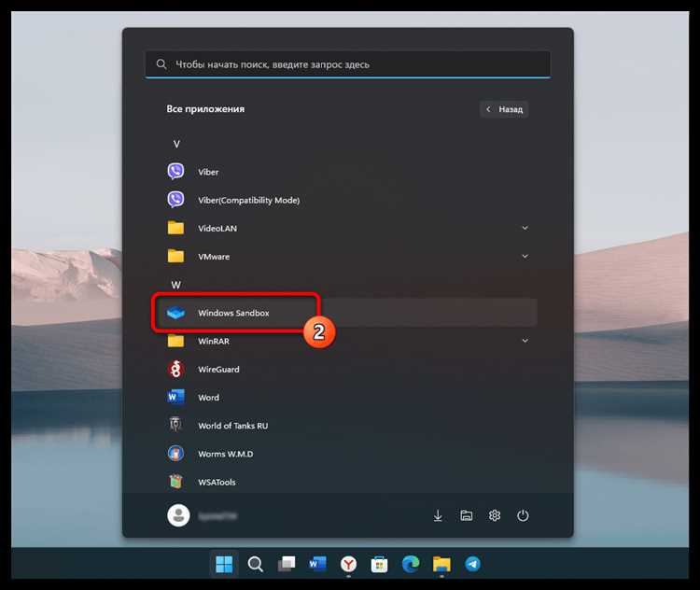Screen dimensions: 700x590
Task: Open File Explorer shortcut in Start footer
Action: coord(466,515)
